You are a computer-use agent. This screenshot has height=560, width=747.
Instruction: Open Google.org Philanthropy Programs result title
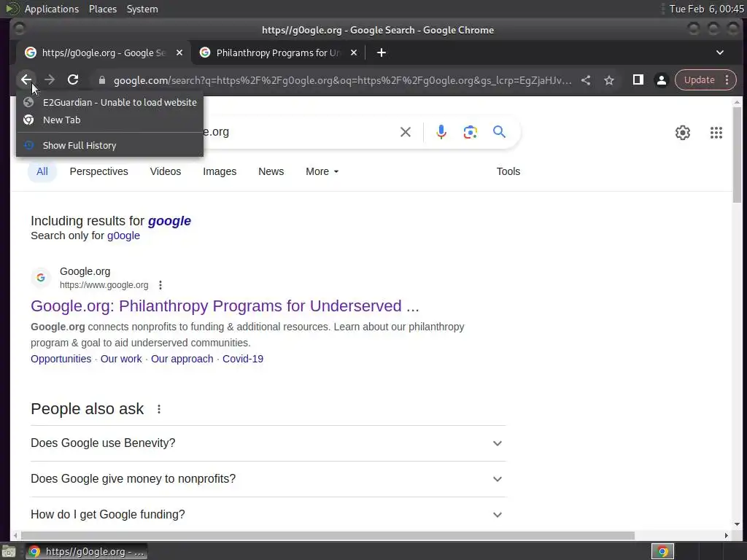coord(225,306)
